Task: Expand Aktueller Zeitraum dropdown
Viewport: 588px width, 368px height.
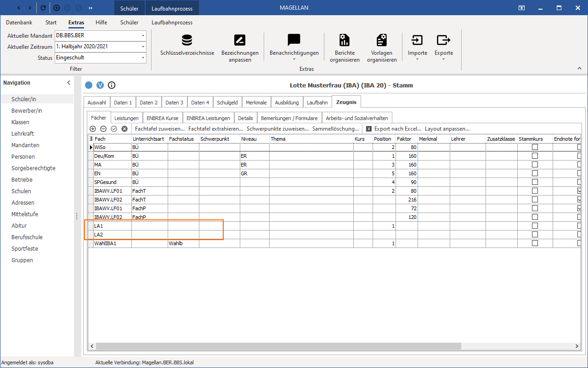Action: pos(143,46)
